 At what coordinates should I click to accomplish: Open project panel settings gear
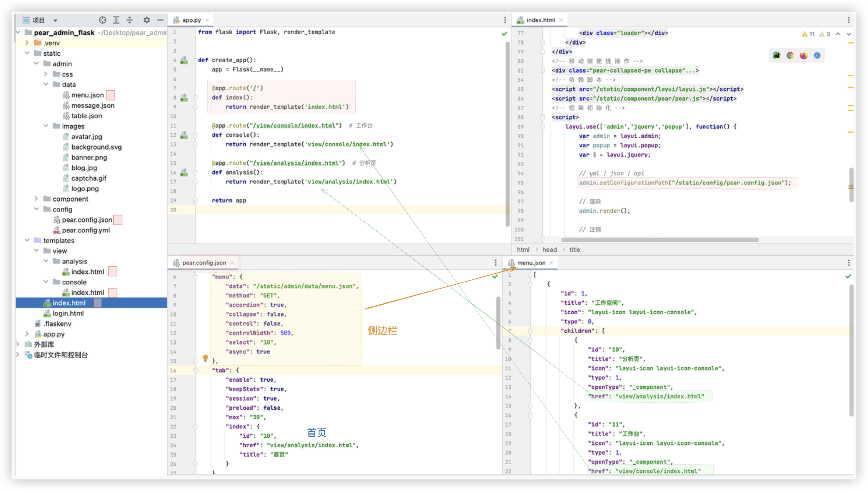pyautogui.click(x=147, y=20)
